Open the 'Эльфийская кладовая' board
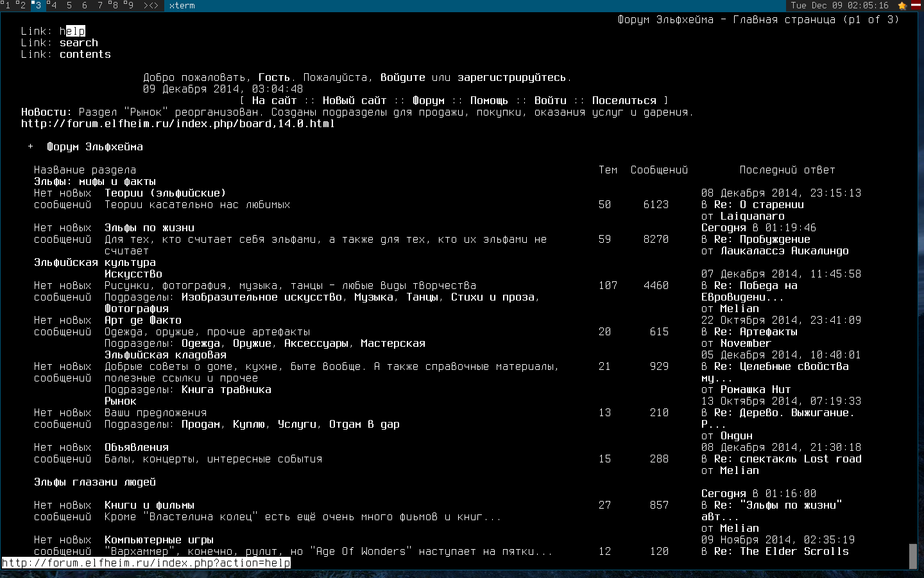Viewport: 924px width, 578px height. coord(166,355)
